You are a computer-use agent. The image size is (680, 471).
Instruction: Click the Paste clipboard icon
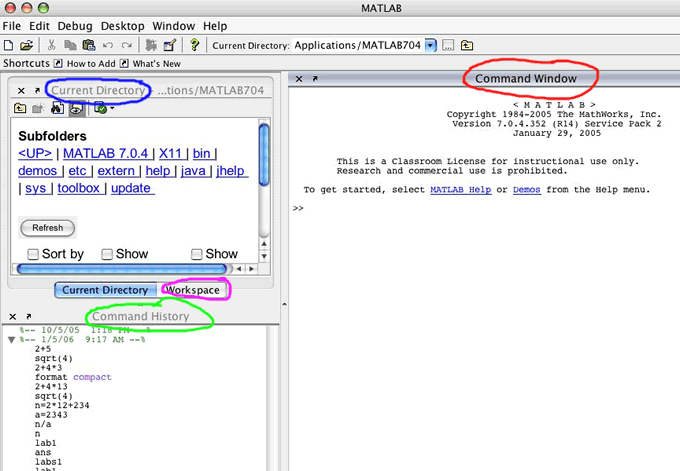tap(88, 45)
